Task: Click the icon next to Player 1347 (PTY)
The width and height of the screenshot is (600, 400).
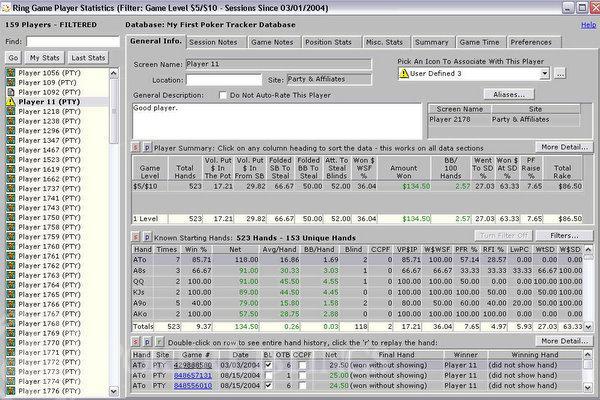Action: click(x=11, y=140)
